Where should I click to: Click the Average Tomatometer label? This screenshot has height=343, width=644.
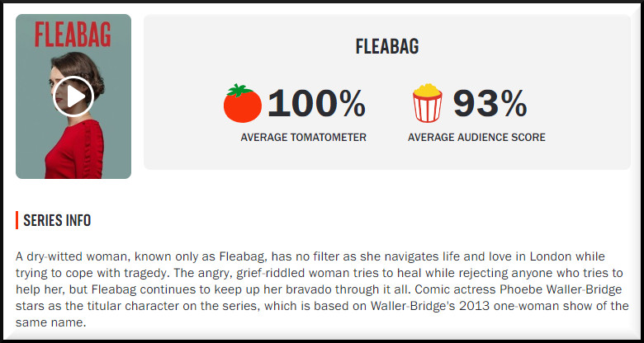304,138
